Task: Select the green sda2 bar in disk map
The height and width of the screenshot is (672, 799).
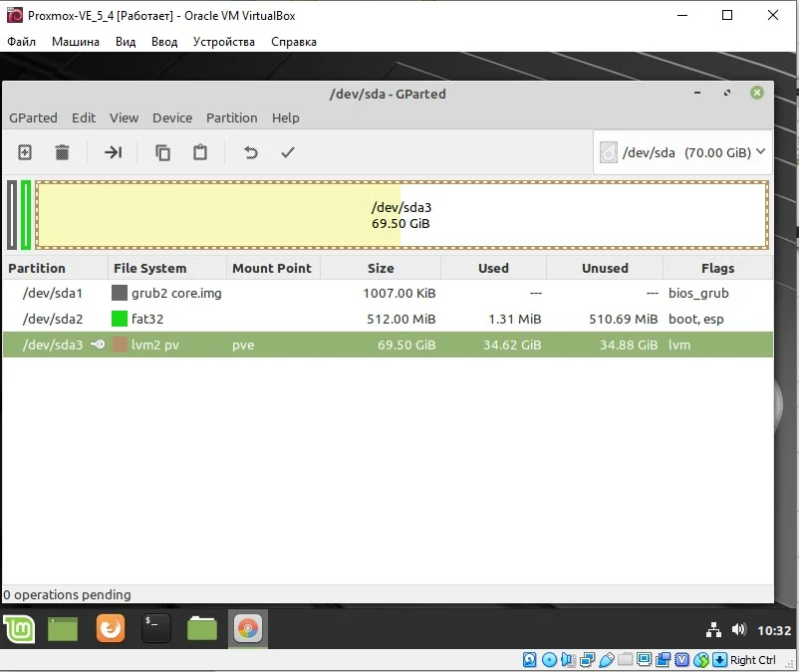Action: coord(26,215)
